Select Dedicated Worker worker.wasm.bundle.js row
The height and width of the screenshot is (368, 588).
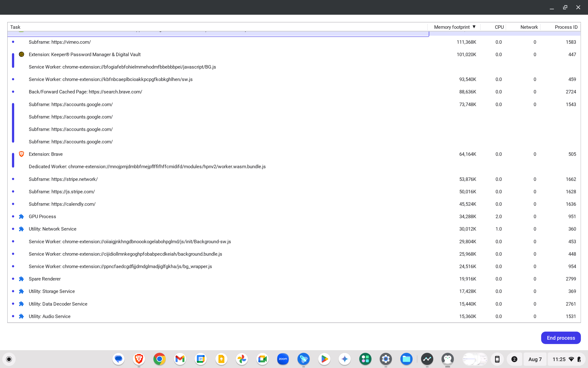pyautogui.click(x=294, y=167)
